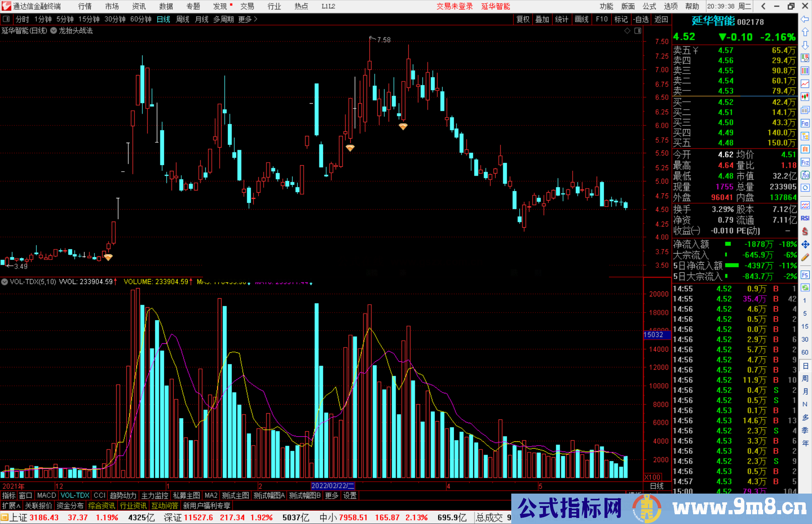Click the red trend line chart sidebar icon

pyautogui.click(x=805, y=84)
